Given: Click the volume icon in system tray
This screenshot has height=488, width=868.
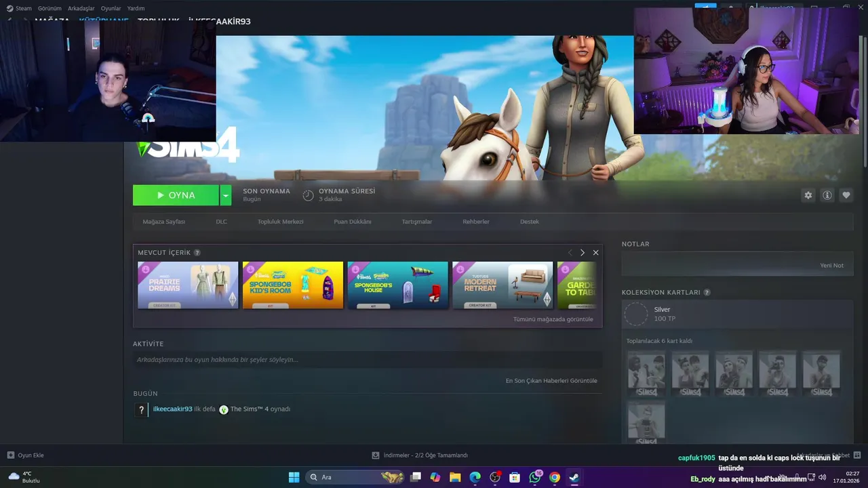Looking at the screenshot, I should 822,477.
